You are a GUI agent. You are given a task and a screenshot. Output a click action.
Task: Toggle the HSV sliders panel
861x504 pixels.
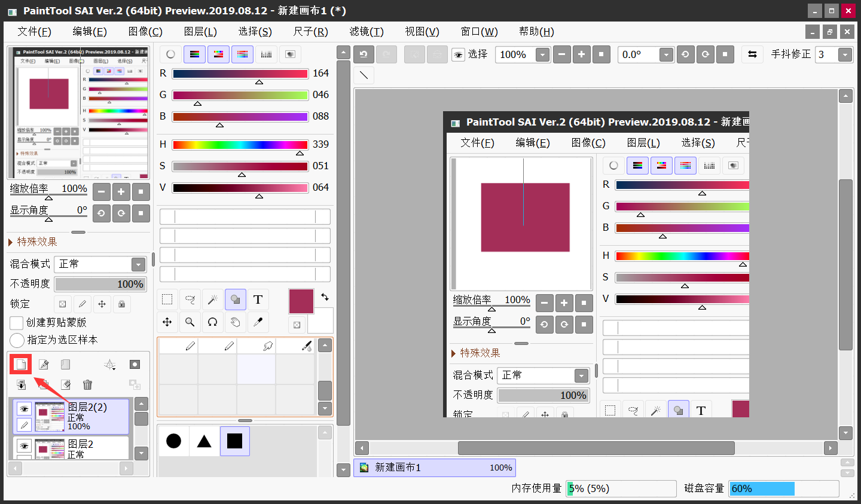218,54
